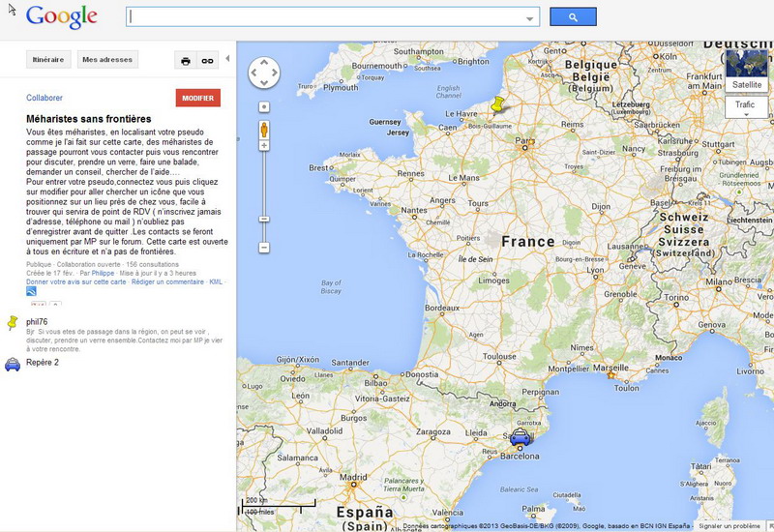Click the zoom slider track
This screenshot has height=532, width=774.
(x=264, y=183)
